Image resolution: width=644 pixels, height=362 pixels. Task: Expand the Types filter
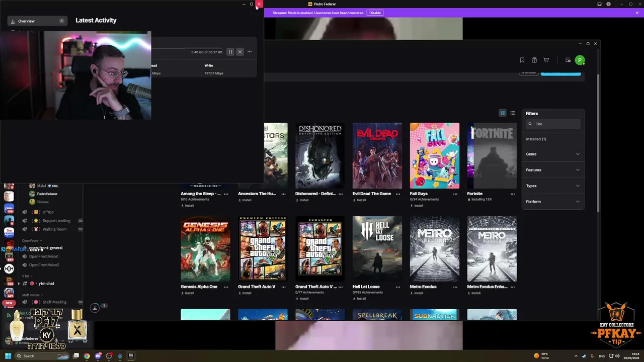(553, 186)
